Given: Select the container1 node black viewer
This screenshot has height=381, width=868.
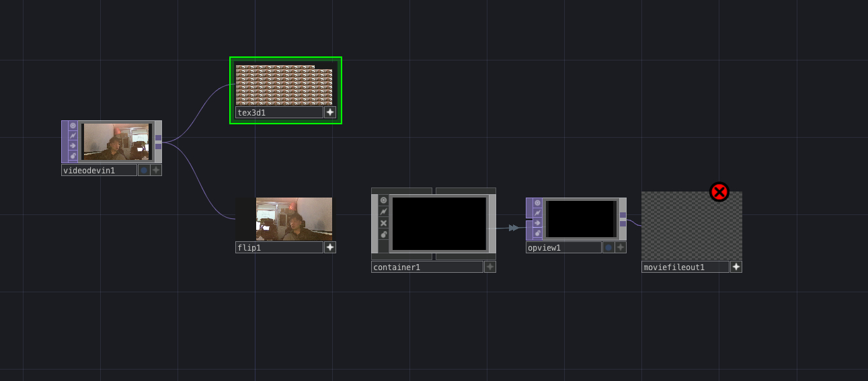Looking at the screenshot, I should point(439,223).
